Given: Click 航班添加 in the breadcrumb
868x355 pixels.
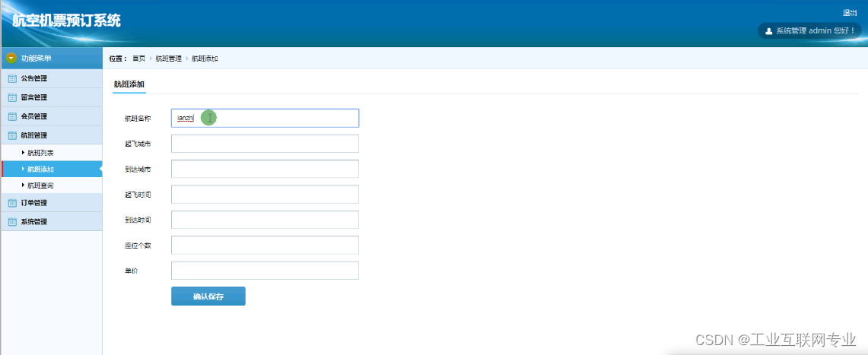Looking at the screenshot, I should [x=205, y=59].
